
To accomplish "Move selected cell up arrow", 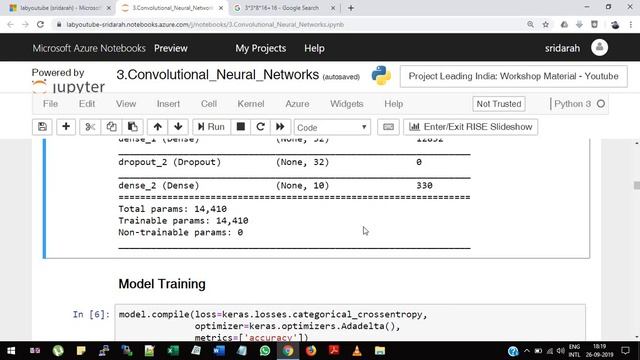I will pyautogui.click(x=158, y=127).
